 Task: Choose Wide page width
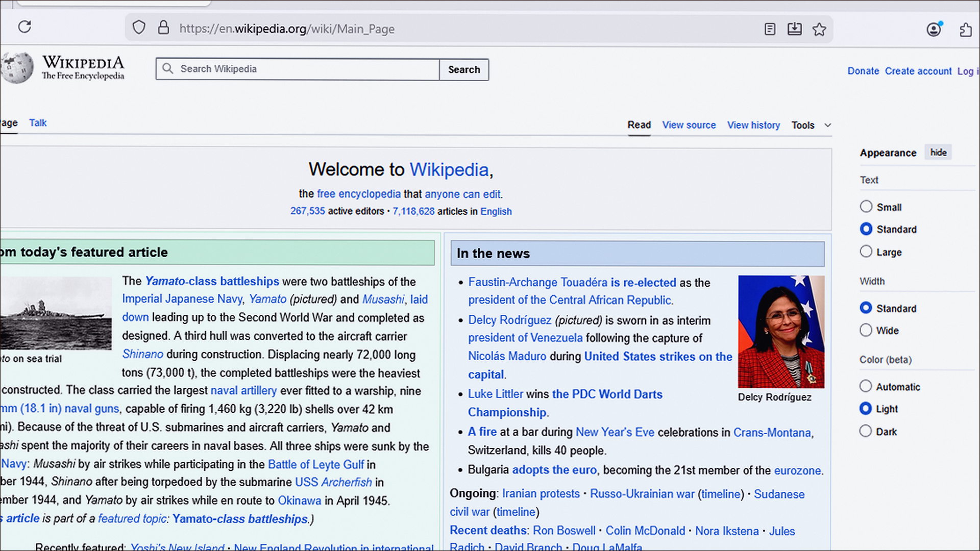coord(866,330)
